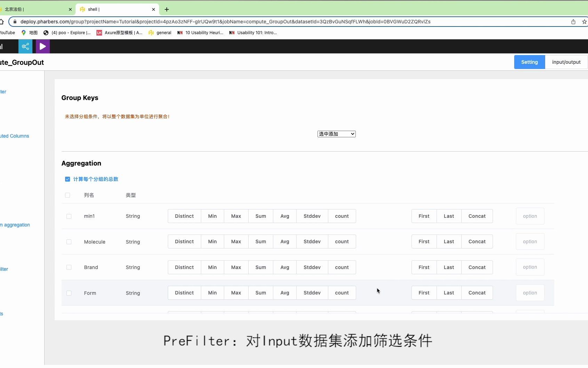Viewport: 588px width, 368px height.
Task: Open the Axure原型模板 bookmark
Action: 119,33
